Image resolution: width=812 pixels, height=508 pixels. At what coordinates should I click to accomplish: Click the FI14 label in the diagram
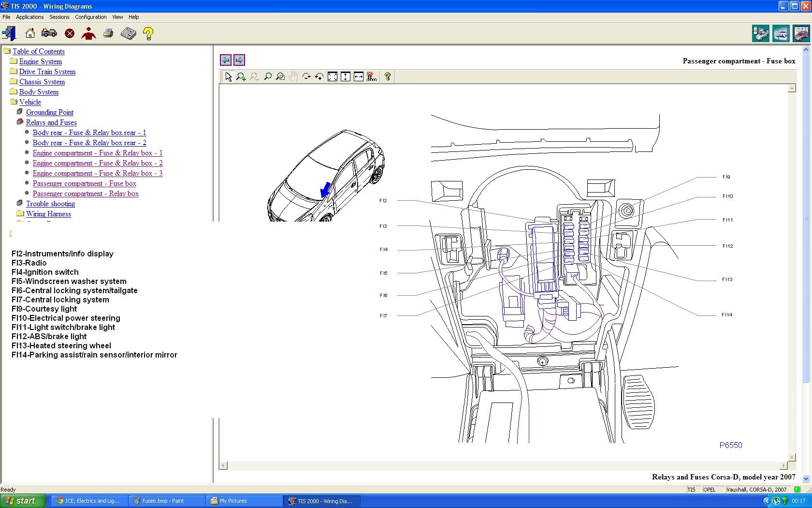(x=727, y=315)
